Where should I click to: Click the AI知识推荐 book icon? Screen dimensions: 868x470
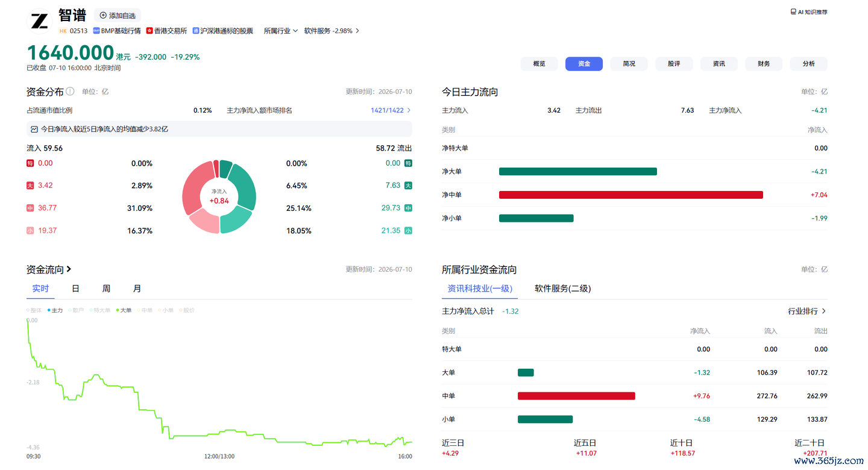pyautogui.click(x=793, y=12)
